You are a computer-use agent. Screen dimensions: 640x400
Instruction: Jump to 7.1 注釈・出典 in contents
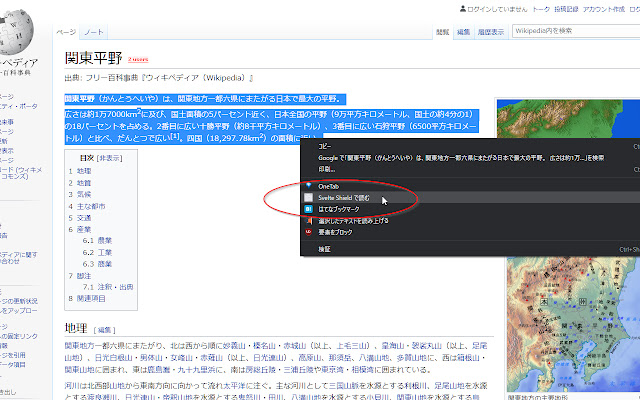108,287
